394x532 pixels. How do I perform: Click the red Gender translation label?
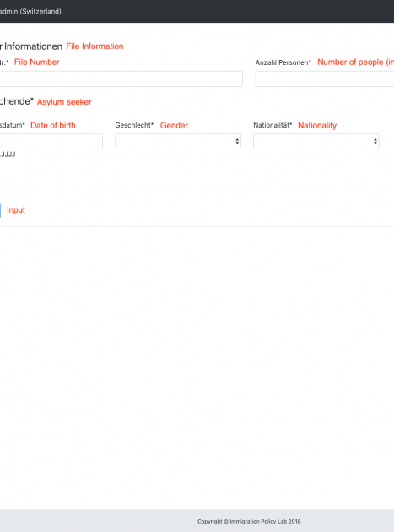pyautogui.click(x=174, y=125)
